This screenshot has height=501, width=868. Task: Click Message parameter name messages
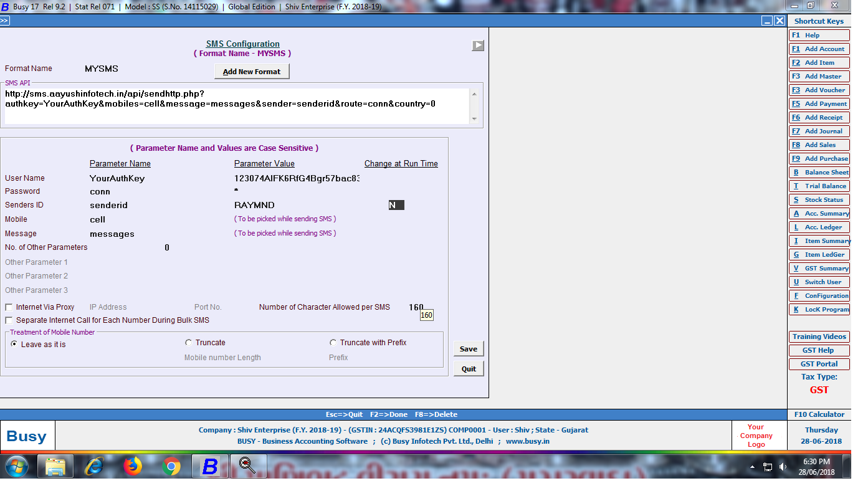click(x=112, y=234)
